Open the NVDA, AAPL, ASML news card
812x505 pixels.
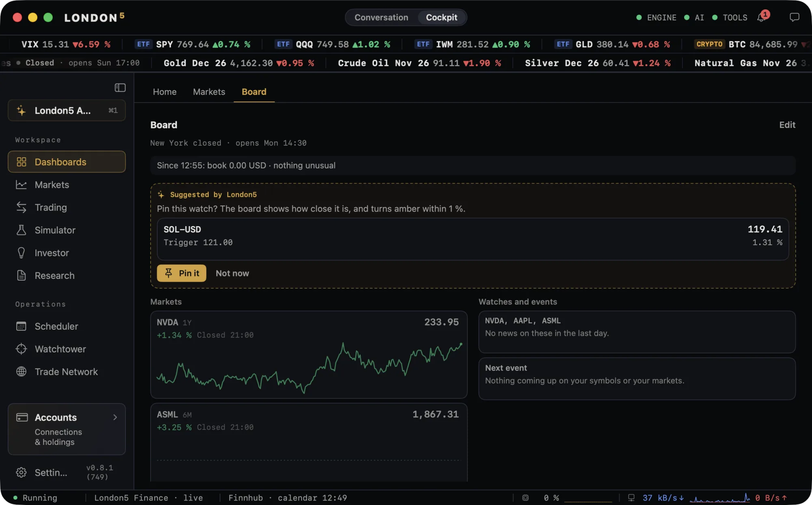click(x=637, y=332)
